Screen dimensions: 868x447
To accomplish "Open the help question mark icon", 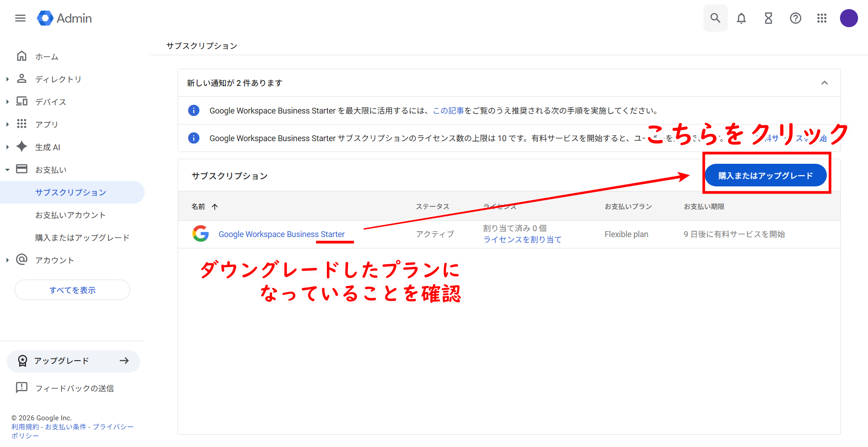I will click(x=796, y=18).
